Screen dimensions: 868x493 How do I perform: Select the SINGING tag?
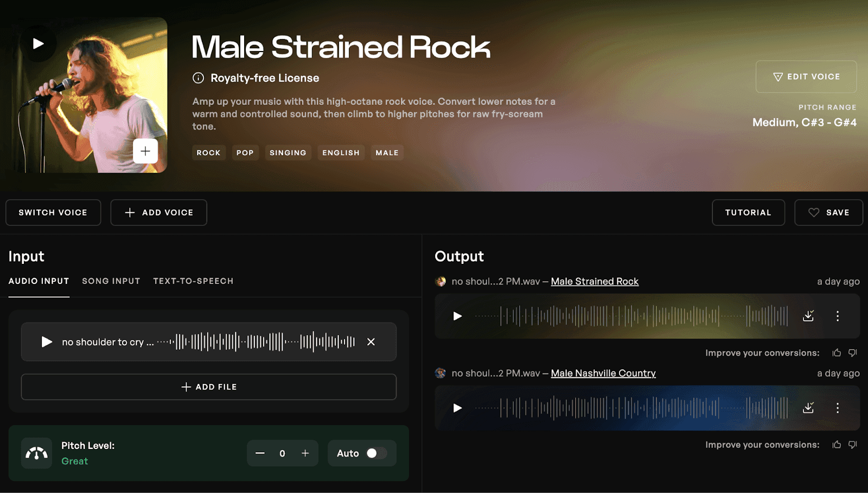point(288,153)
